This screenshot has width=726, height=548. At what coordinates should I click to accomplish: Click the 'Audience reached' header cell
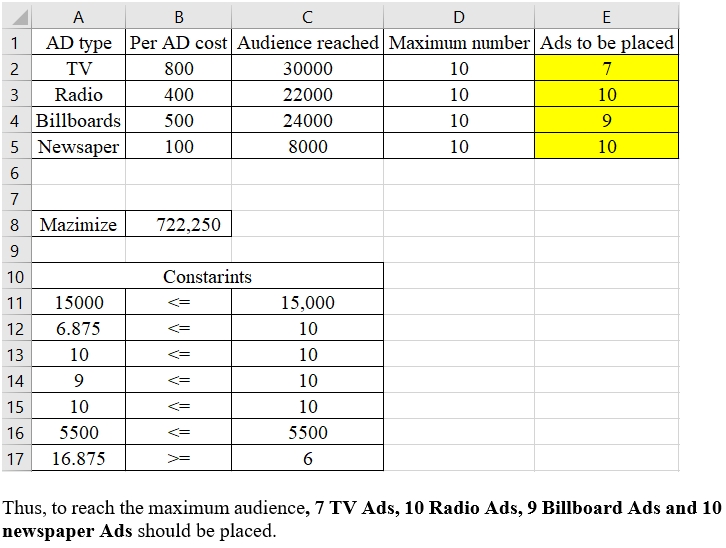coord(307,43)
